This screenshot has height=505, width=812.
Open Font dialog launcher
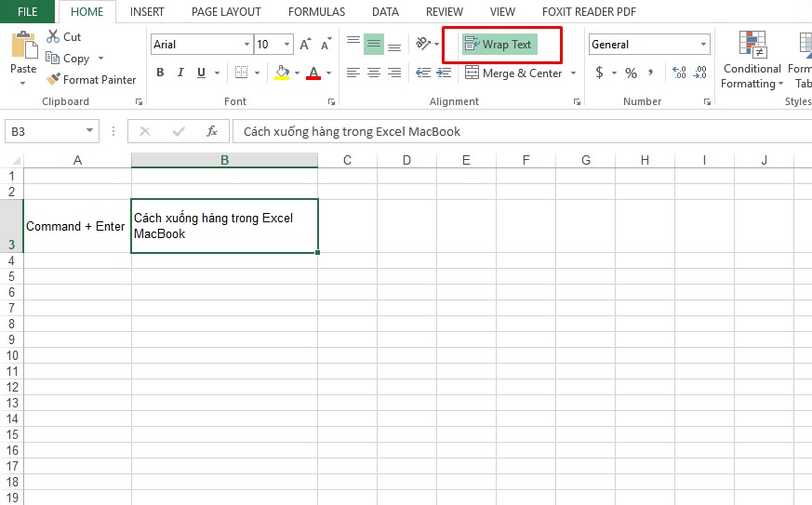pos(331,102)
